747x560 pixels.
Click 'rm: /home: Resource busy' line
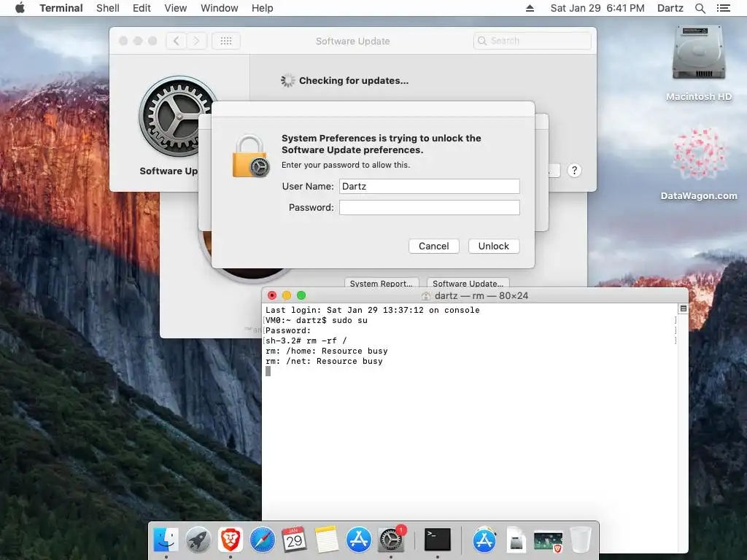pyautogui.click(x=327, y=351)
